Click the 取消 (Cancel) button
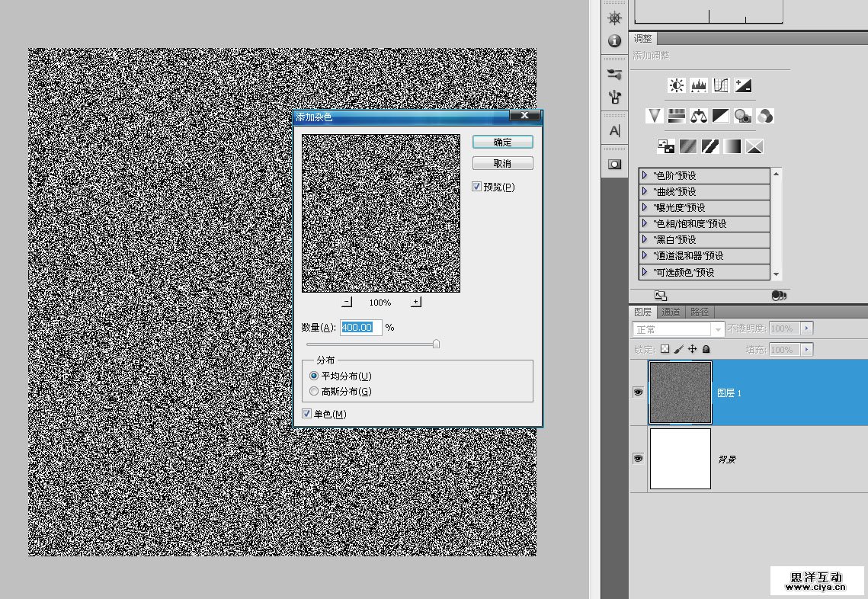 502,164
